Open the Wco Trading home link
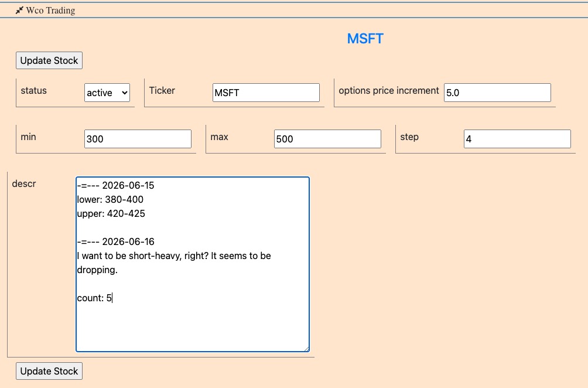The height and width of the screenshot is (388, 588). coord(50,11)
